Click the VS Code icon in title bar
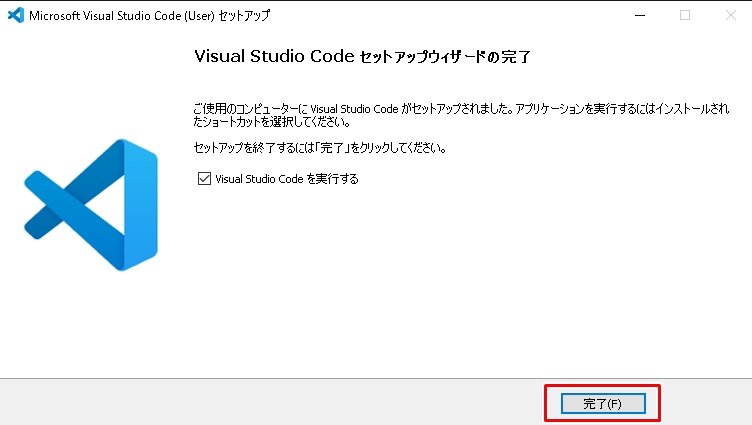Viewport: 752px width, 425px height. pos(16,15)
